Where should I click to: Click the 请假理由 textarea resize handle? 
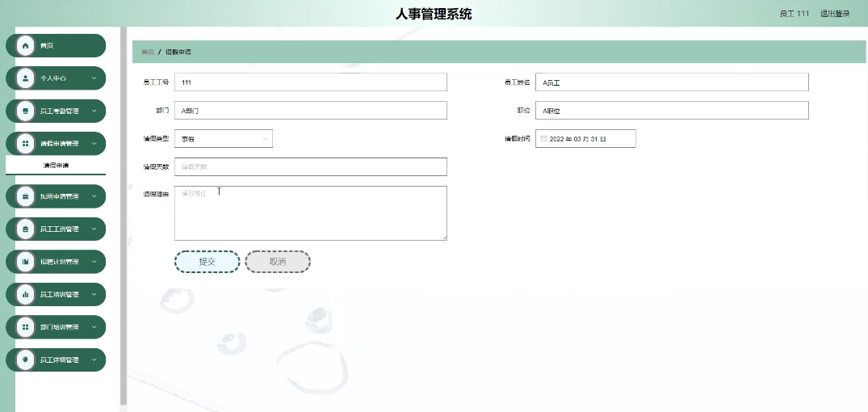(445, 238)
